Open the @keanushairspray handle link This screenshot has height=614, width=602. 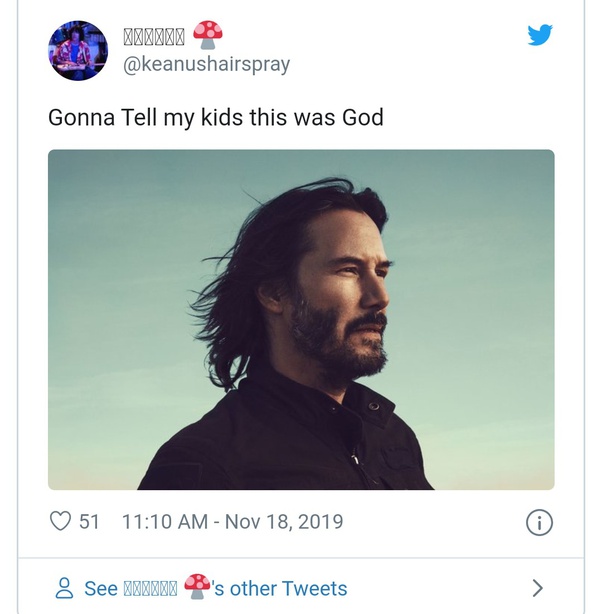coord(206,64)
